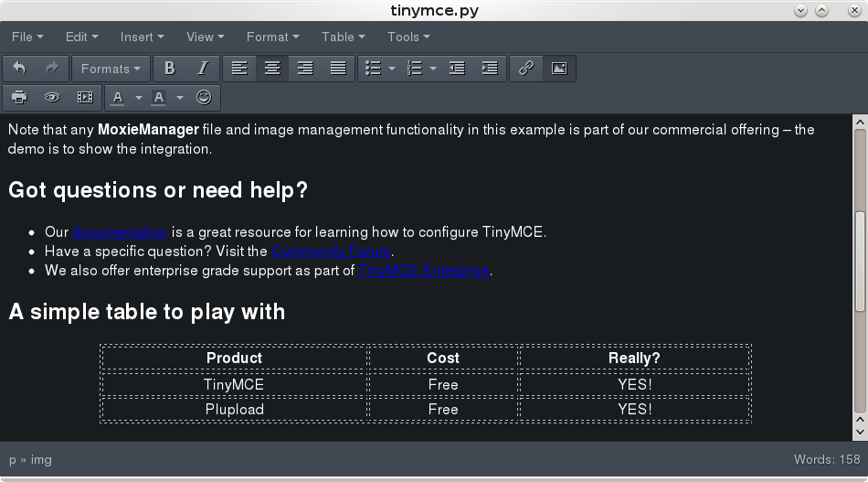
Task: Toggle italic formatting
Action: coord(203,69)
